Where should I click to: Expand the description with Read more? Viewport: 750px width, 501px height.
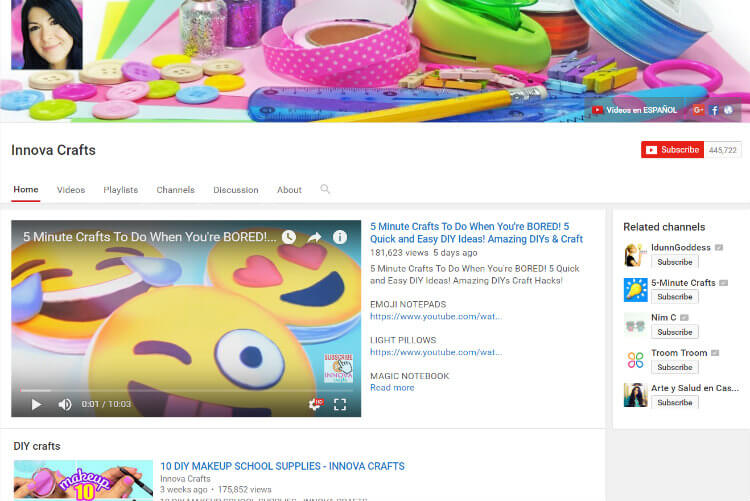(x=392, y=388)
